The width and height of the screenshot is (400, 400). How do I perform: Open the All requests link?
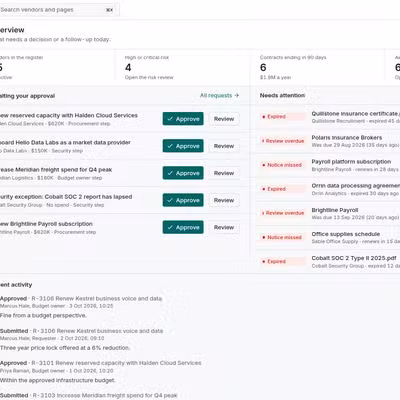[219, 95]
